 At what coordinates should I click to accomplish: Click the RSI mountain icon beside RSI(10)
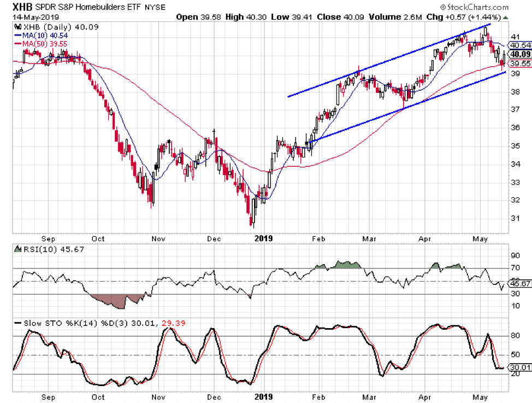[17, 249]
